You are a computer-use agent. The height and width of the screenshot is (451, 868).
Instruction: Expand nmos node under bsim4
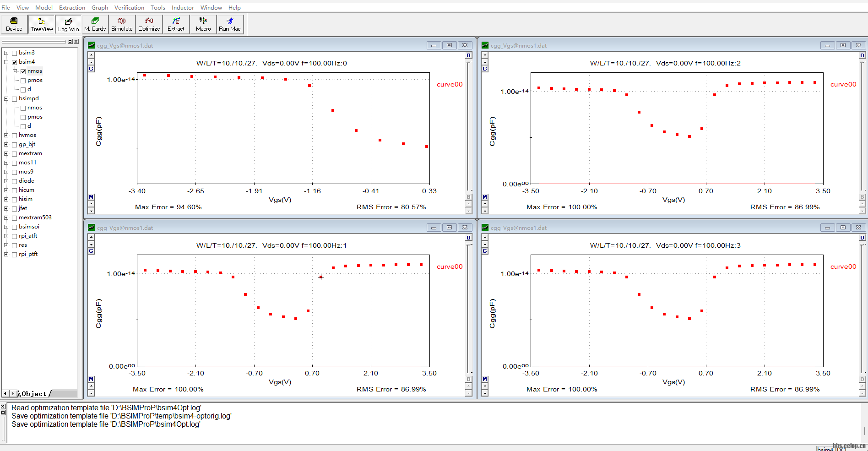click(x=15, y=71)
